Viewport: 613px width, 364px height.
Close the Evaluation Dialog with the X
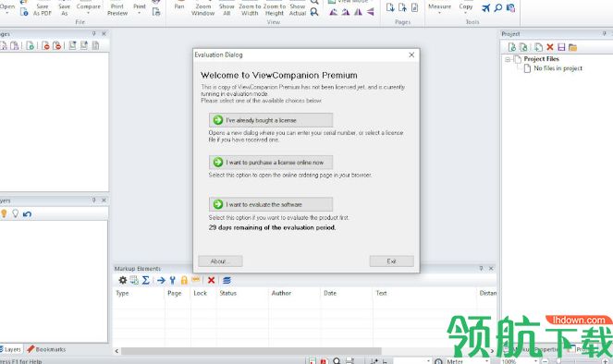411,55
